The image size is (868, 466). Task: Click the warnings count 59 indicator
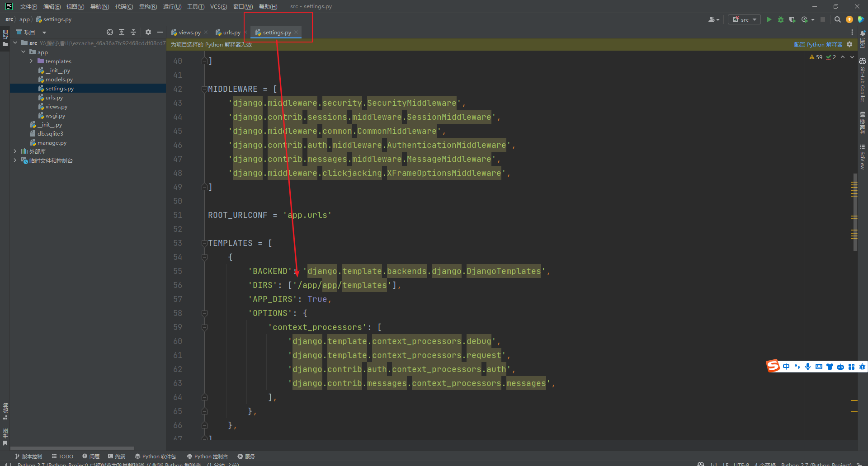(x=816, y=57)
